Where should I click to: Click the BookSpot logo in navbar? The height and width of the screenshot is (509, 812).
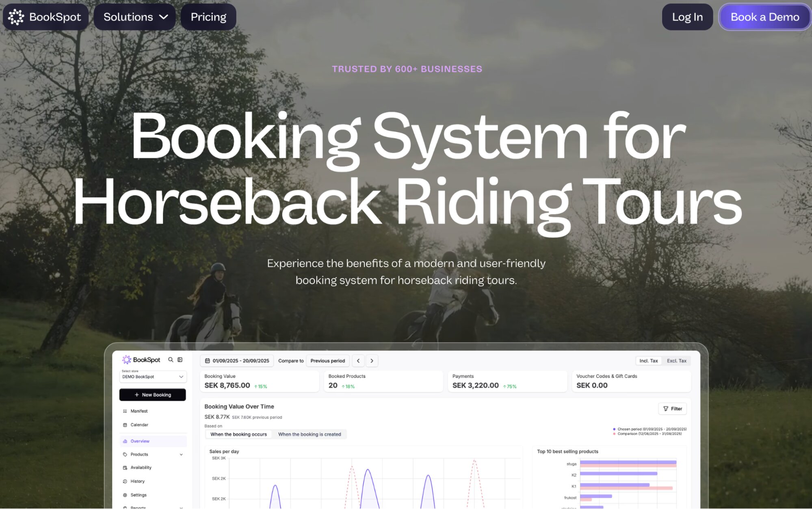point(45,17)
